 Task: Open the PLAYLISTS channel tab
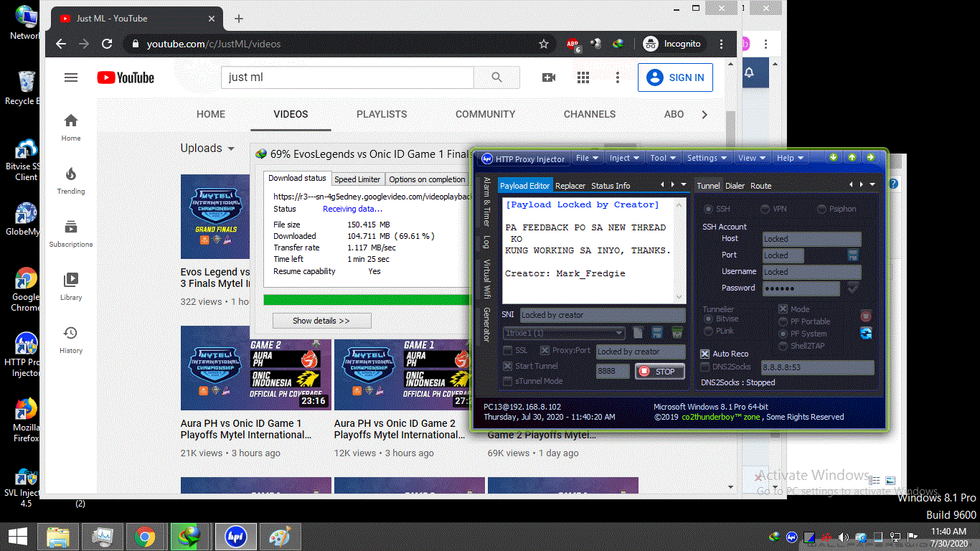pyautogui.click(x=382, y=114)
